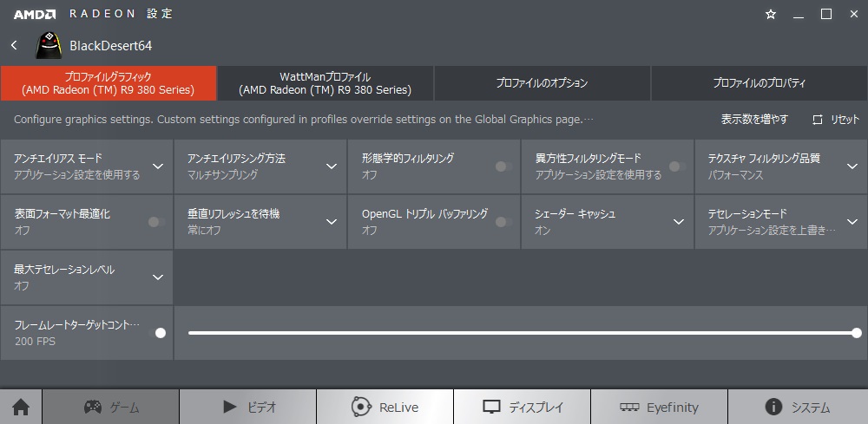Click the frame rate slider handle

pyautogui.click(x=857, y=333)
